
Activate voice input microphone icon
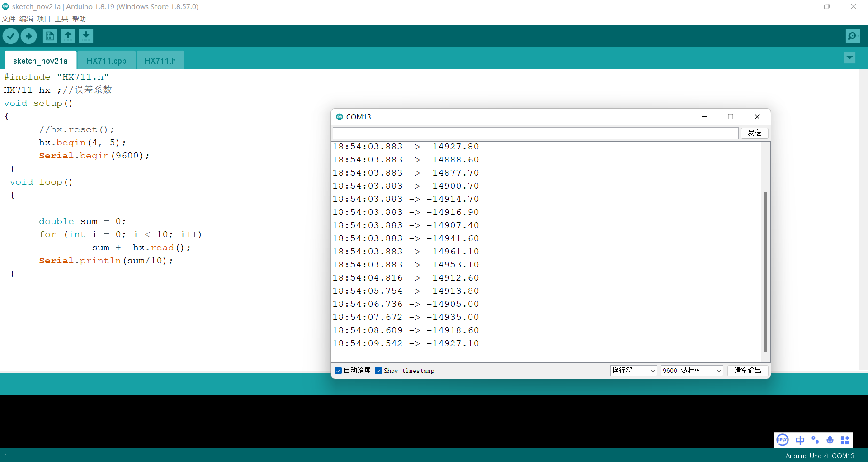[830, 440]
